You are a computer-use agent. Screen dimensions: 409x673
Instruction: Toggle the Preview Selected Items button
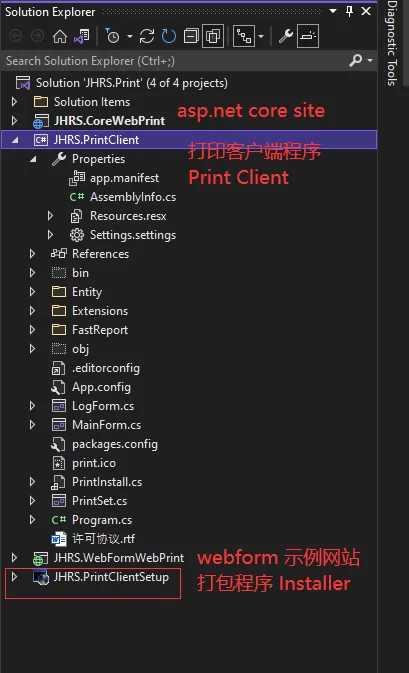pos(308,36)
